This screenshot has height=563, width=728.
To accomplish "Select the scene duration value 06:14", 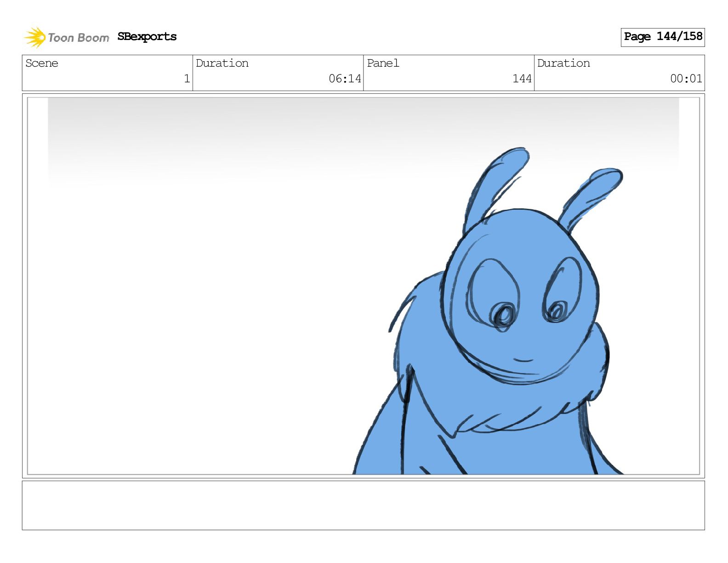I will click(x=345, y=79).
